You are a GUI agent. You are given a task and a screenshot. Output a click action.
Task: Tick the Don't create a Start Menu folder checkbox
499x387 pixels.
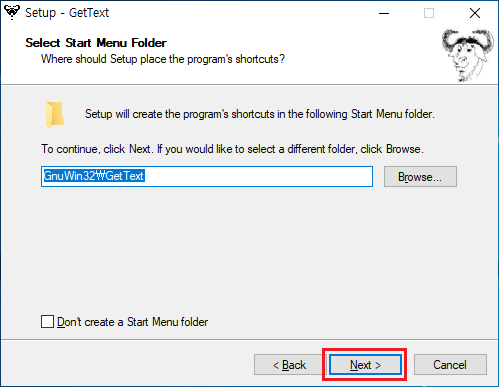[47, 322]
